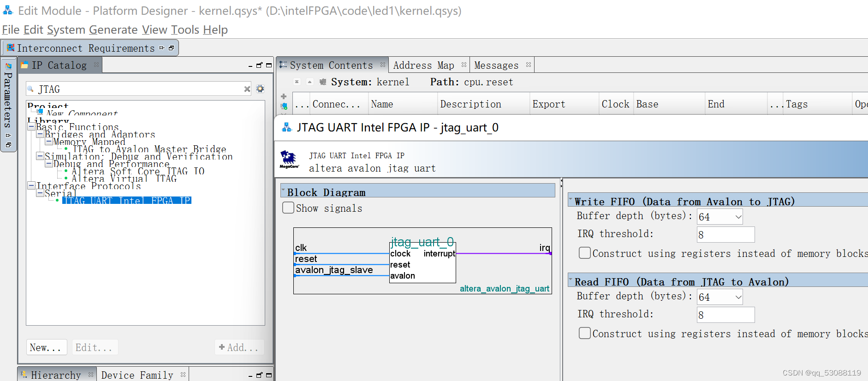This screenshot has height=381, width=868.
Task: Select JTAG to Avalon Master Bridge item
Action: [149, 149]
